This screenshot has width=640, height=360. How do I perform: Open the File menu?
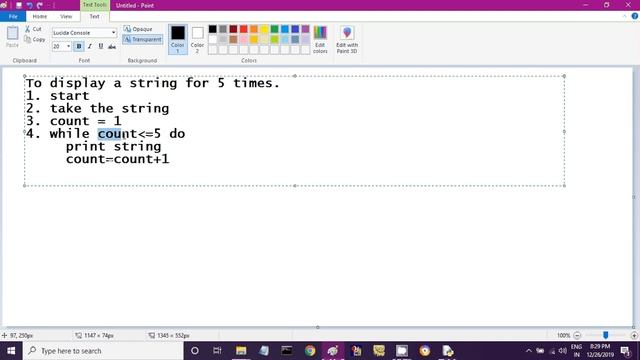click(13, 16)
